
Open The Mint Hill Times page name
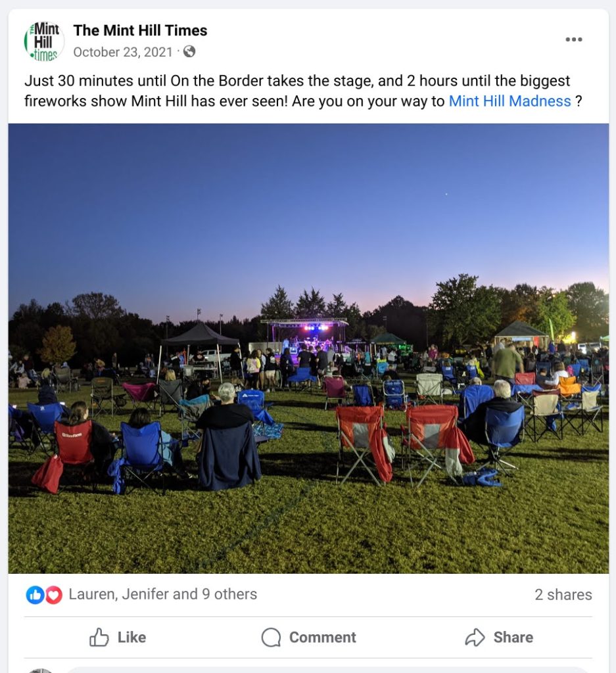(140, 30)
